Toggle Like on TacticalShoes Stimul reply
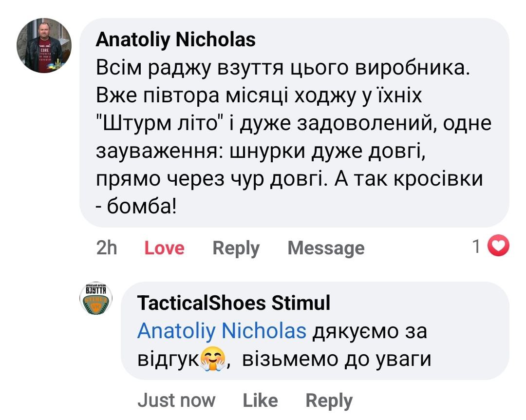The height and width of the screenshot is (420, 526). (x=260, y=401)
